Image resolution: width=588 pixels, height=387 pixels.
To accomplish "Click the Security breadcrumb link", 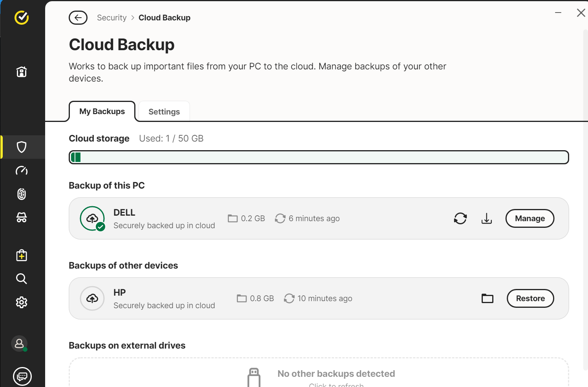I will [x=112, y=18].
